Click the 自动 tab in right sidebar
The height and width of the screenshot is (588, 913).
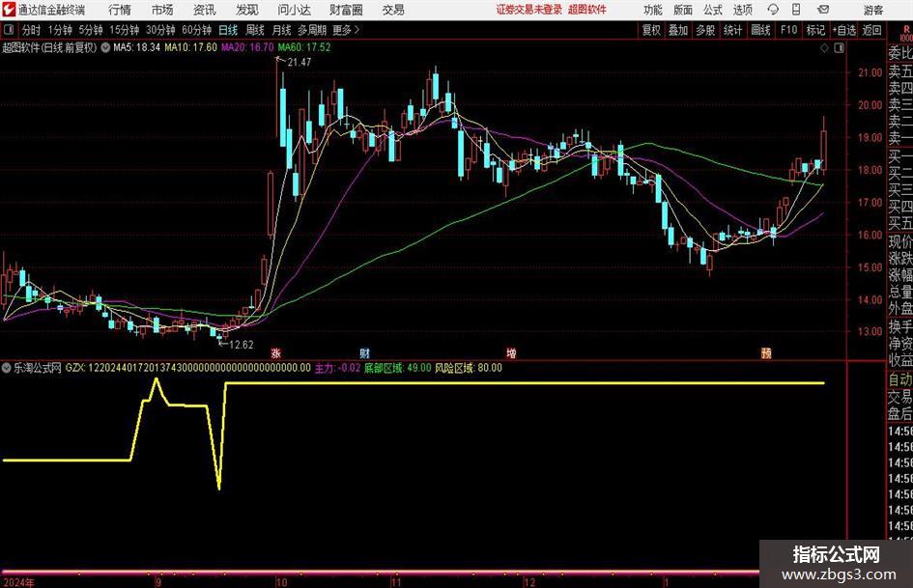900,379
